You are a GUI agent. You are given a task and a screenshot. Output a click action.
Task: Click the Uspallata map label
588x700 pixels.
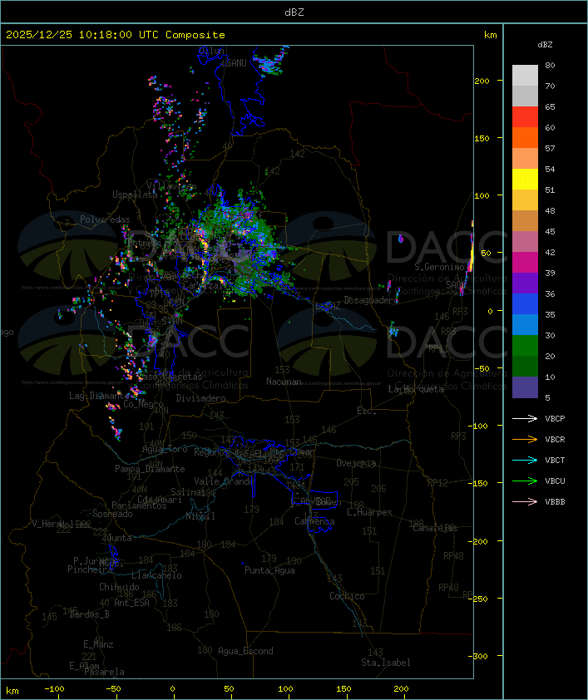pyautogui.click(x=135, y=195)
